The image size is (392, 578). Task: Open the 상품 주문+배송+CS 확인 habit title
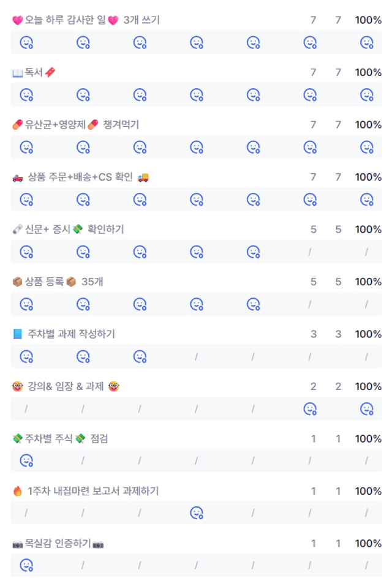[80, 177]
